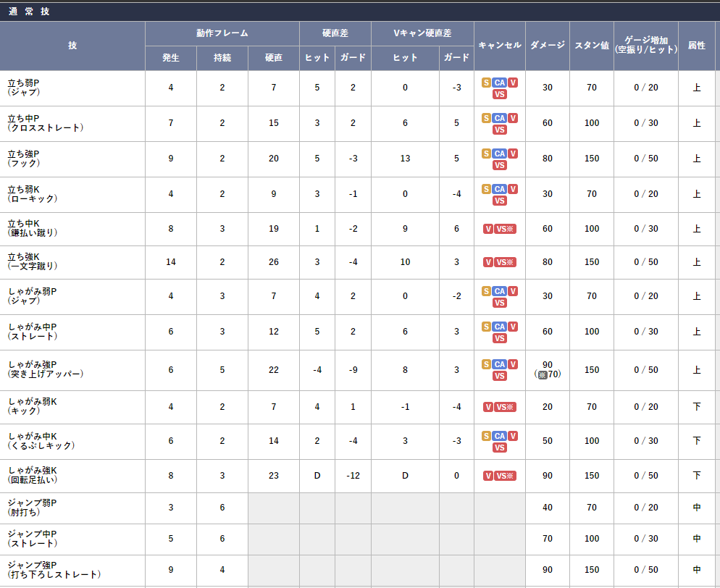Select move name ジャンプ弱P (肘打ち)
This screenshot has width=720, height=588.
click(33, 507)
